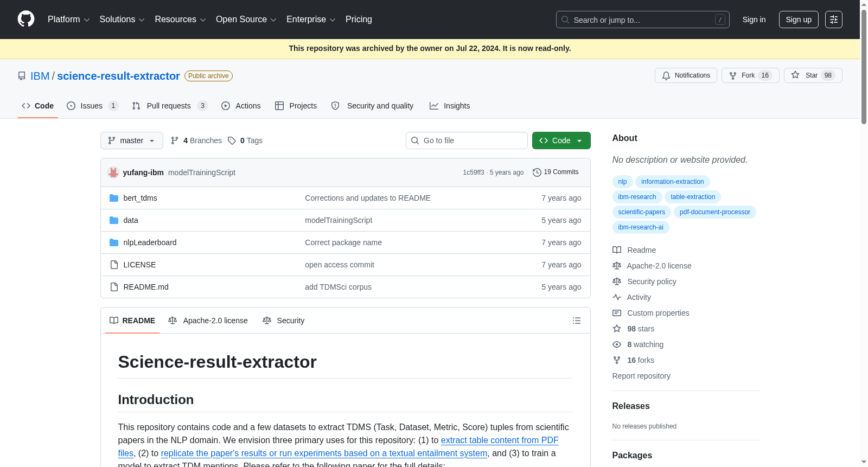Click the Custom properties note icon
The height and width of the screenshot is (467, 868).
coord(617,313)
